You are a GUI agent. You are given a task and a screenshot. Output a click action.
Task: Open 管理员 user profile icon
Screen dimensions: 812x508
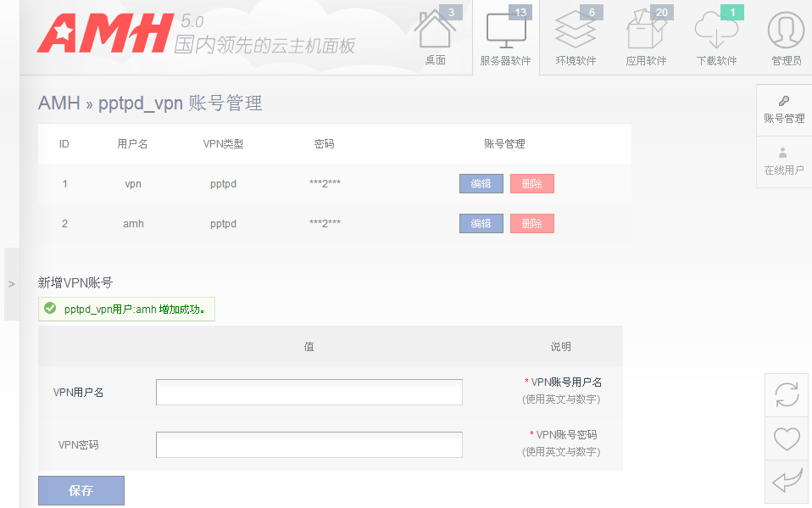(786, 36)
